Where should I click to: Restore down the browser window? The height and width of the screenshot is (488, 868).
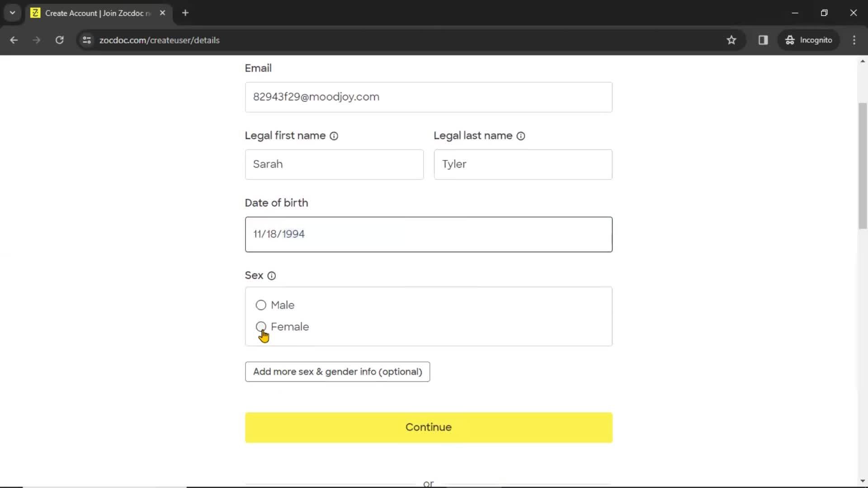click(x=824, y=13)
